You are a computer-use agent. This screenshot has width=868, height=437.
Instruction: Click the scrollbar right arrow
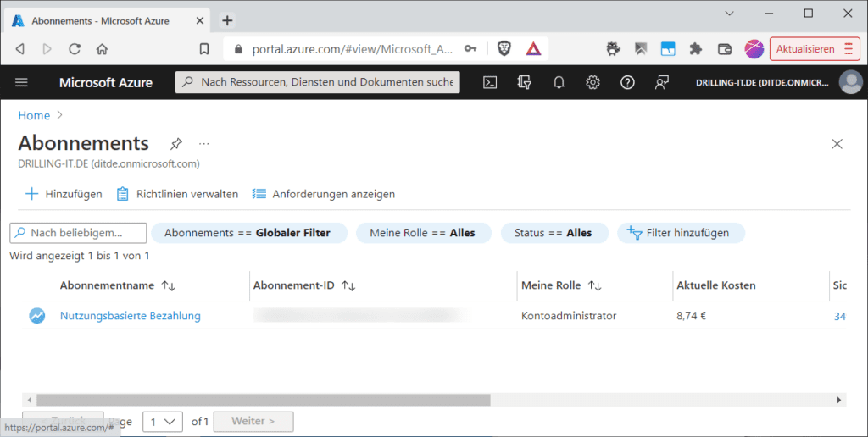tap(839, 400)
